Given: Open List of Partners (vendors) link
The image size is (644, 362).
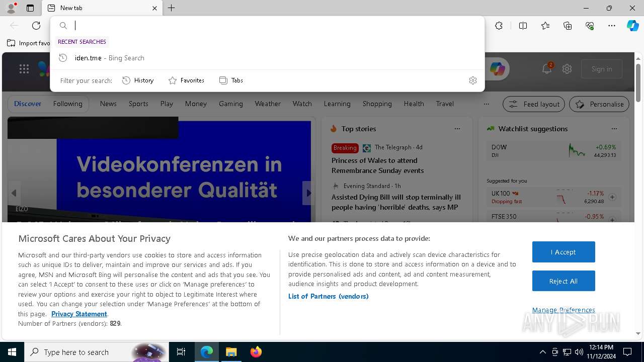Looking at the screenshot, I should (x=329, y=296).
